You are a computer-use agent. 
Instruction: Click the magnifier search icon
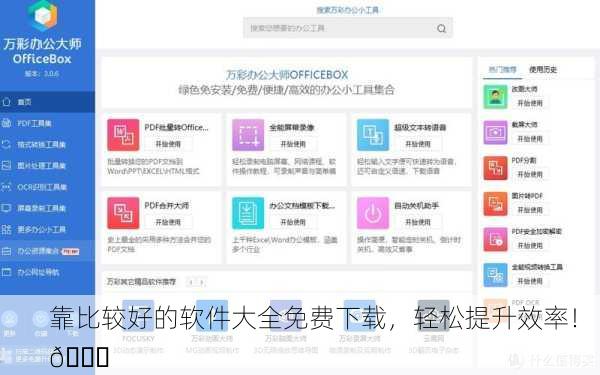click(441, 29)
